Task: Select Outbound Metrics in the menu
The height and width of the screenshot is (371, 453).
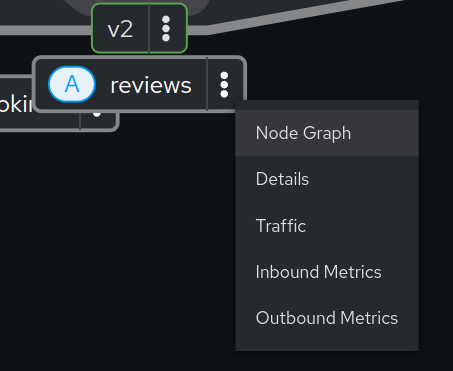Action: tap(327, 318)
